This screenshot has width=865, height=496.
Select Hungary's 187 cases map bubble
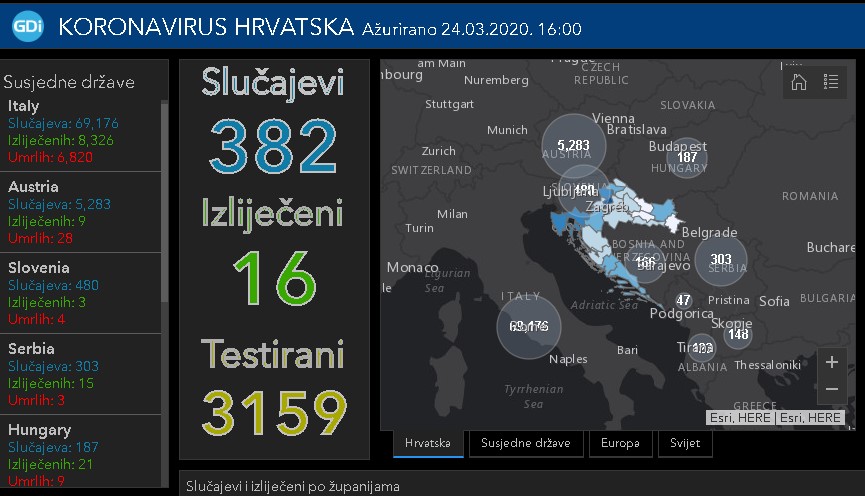[687, 157]
